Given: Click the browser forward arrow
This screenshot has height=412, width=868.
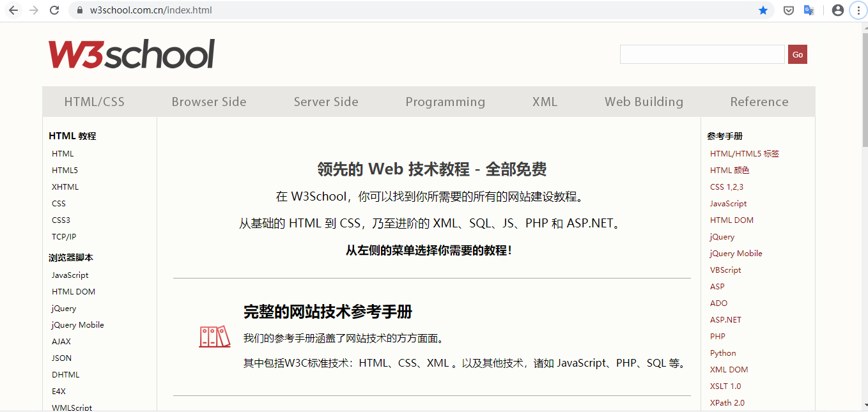Looking at the screenshot, I should tap(34, 10).
